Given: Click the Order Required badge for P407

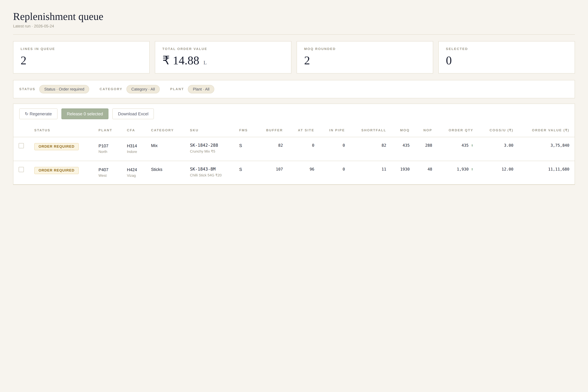Looking at the screenshot, I should [x=57, y=170].
